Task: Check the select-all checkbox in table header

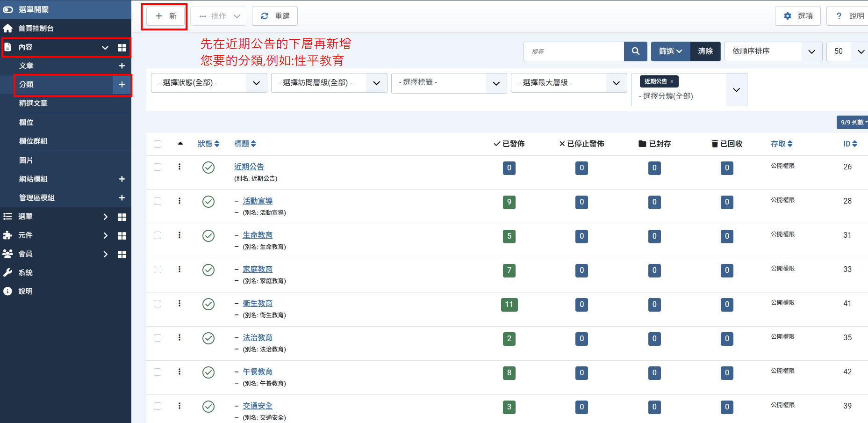Action: [158, 144]
